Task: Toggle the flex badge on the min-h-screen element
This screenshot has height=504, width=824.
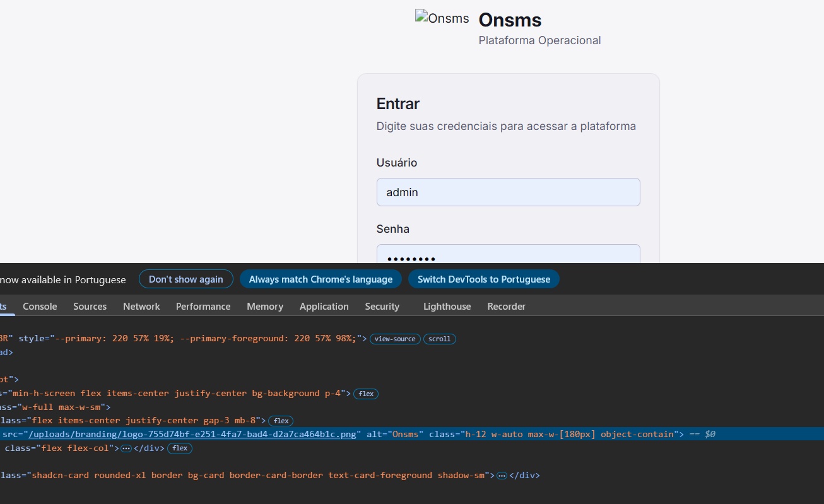Action: tap(366, 394)
